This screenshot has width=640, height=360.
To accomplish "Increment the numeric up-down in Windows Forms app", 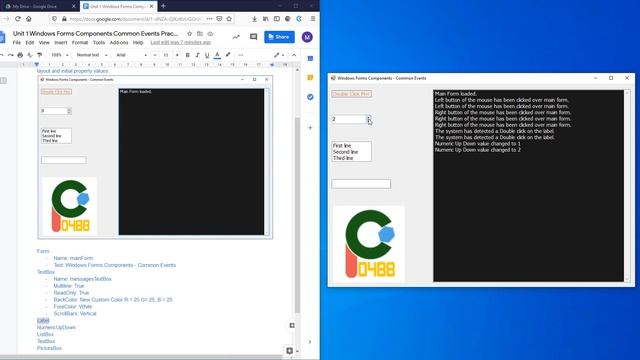I will pos(369,118).
